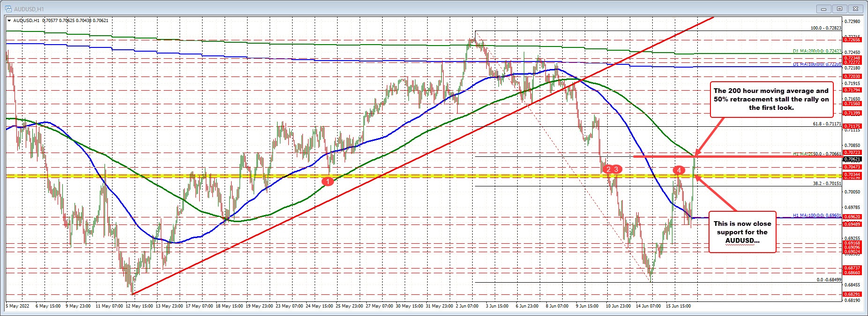This screenshot has width=868, height=316.
Task: Click the 6 Jun 23:00 time label
Action: tap(527, 306)
